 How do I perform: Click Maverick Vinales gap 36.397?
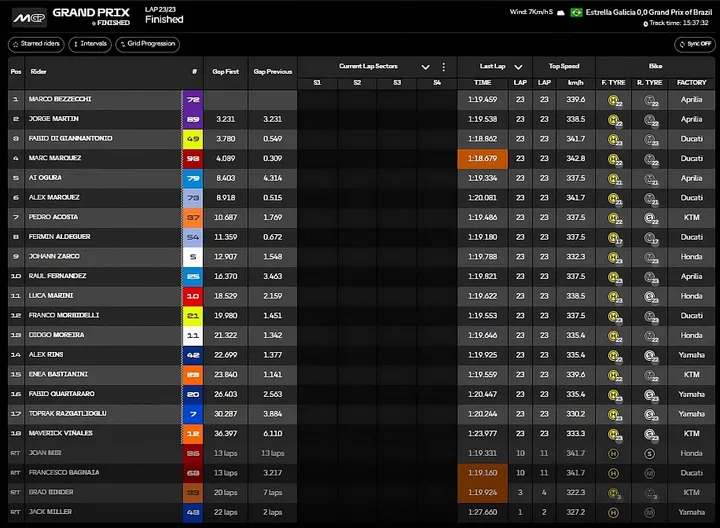click(x=225, y=434)
